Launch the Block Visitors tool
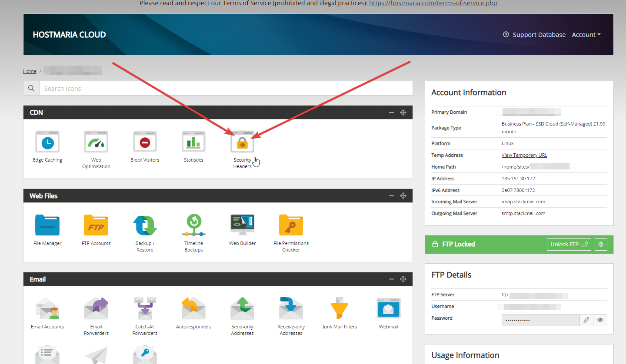The height and width of the screenshot is (364, 626). click(x=145, y=142)
